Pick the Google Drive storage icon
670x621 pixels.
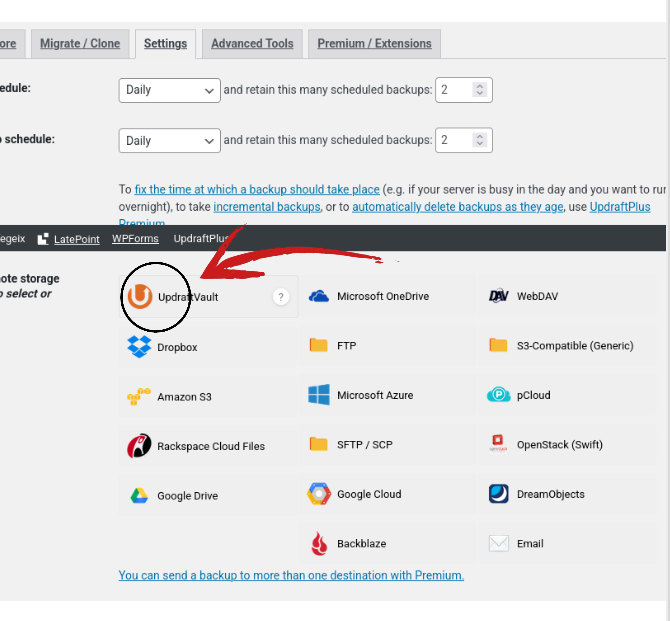click(139, 496)
